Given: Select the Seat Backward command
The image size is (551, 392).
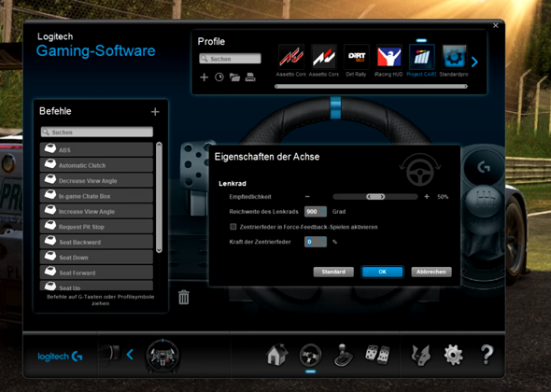Looking at the screenshot, I should point(96,242).
